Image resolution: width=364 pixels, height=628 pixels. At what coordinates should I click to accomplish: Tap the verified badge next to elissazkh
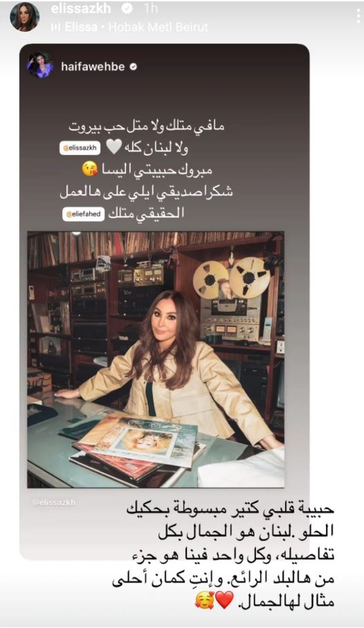coord(128,8)
